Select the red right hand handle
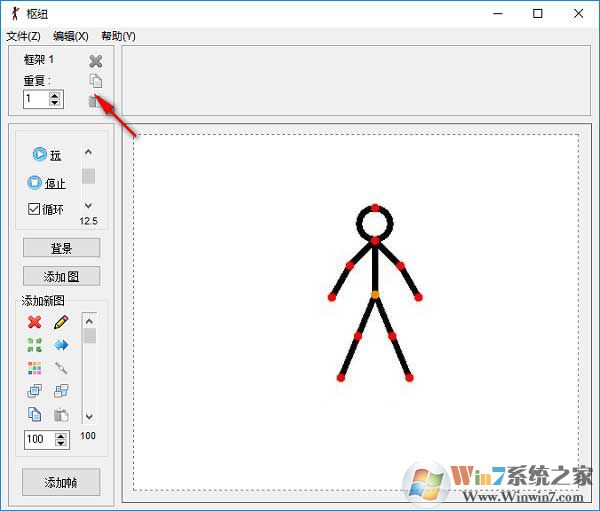 coord(418,297)
